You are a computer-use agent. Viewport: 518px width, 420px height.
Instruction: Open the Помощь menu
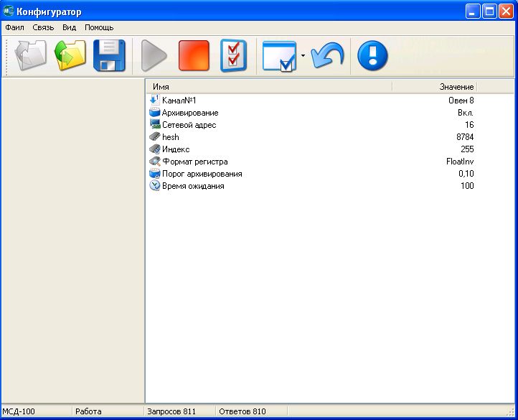99,27
